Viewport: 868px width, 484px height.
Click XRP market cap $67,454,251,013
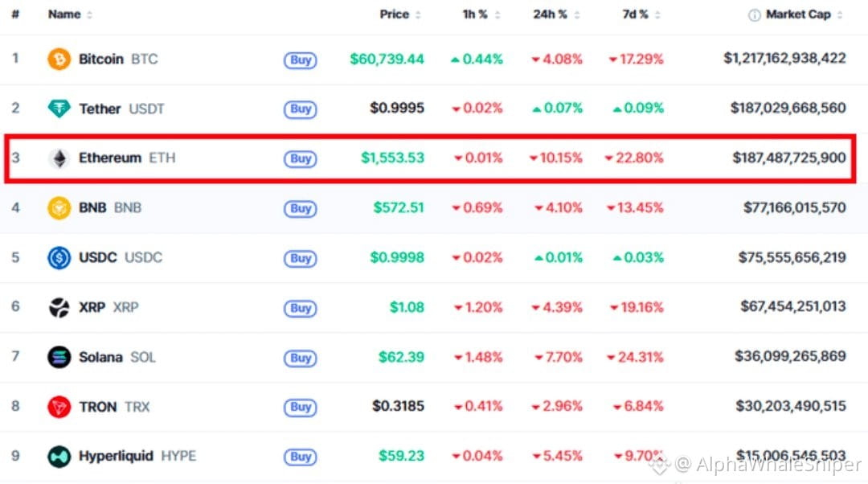pos(793,306)
